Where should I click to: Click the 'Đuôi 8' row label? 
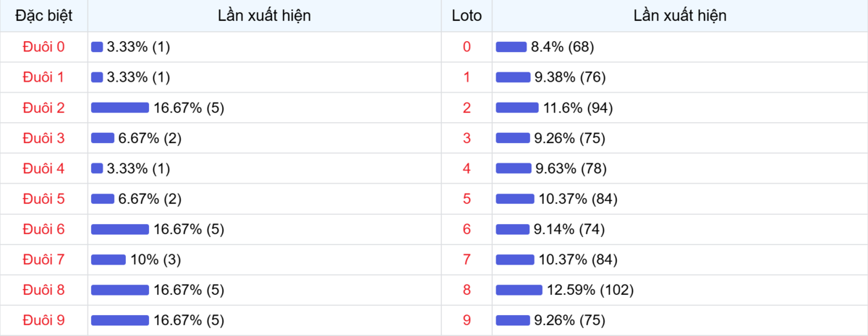point(43,290)
